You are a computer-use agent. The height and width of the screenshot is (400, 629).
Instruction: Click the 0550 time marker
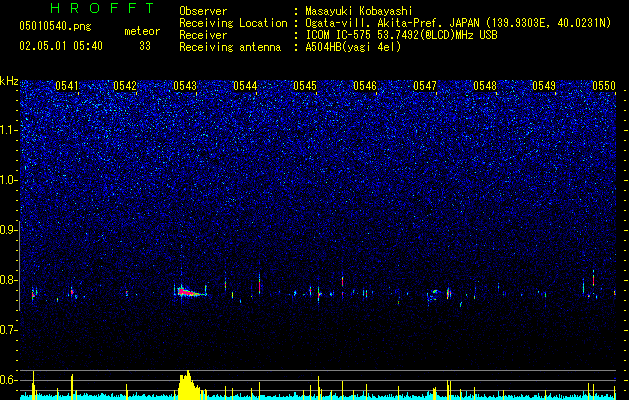point(604,86)
